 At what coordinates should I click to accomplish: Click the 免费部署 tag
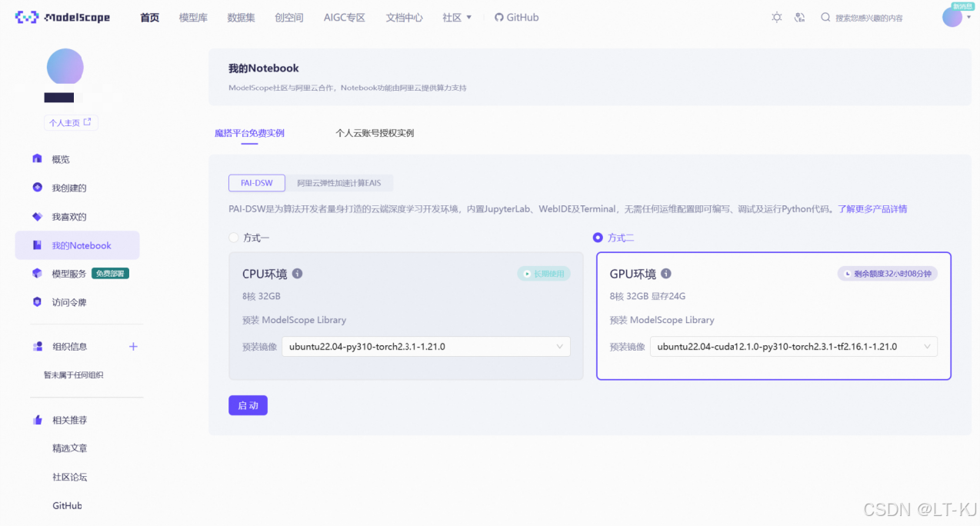(x=110, y=273)
